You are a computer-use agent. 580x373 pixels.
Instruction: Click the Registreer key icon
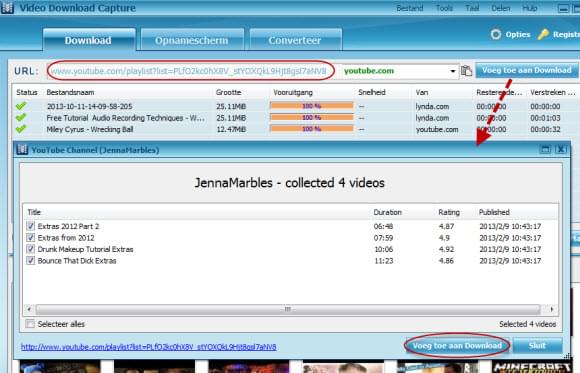(x=543, y=34)
